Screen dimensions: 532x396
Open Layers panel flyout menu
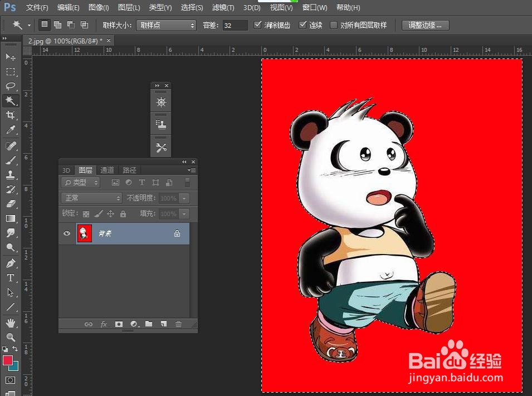click(x=192, y=170)
